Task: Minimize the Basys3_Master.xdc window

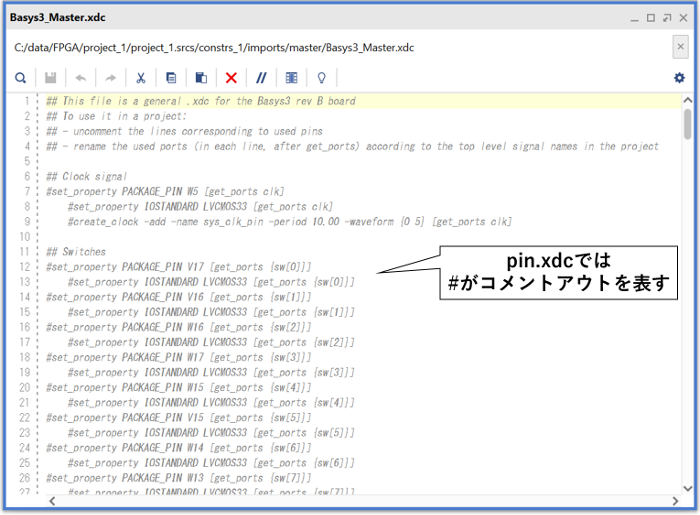Action: (634, 19)
